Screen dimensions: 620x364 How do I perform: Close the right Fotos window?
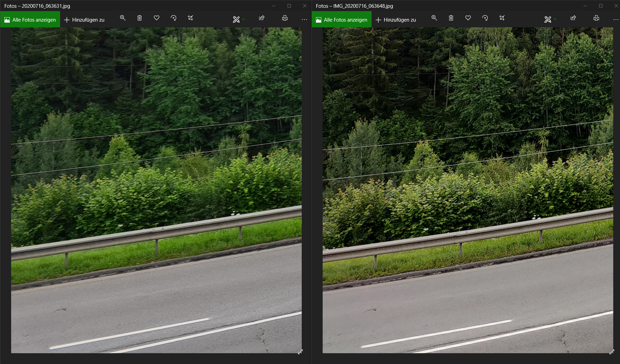point(616,6)
